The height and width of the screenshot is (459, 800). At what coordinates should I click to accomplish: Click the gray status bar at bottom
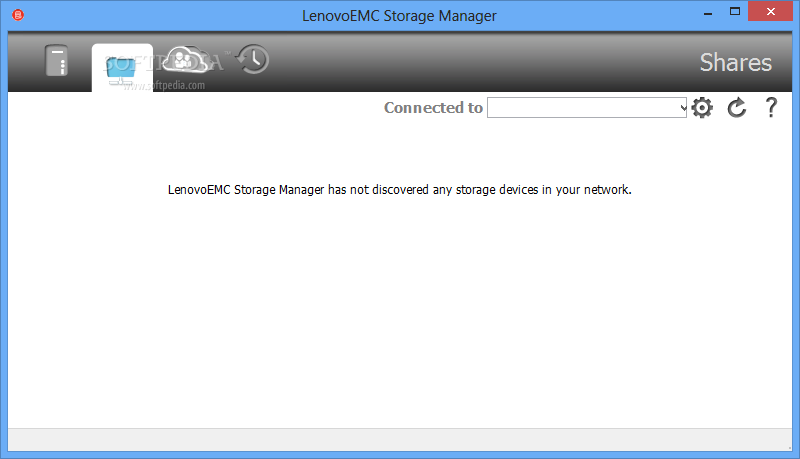[x=399, y=440]
